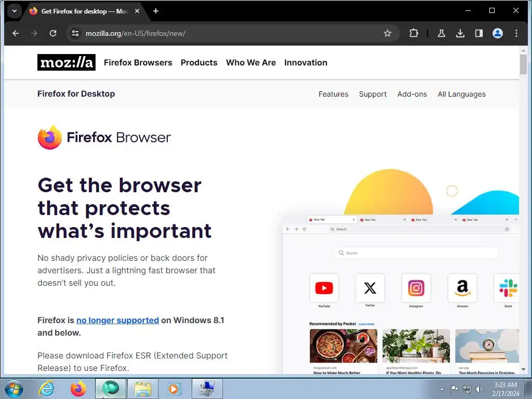Open the Firefox Browsers menu
The width and height of the screenshot is (532, 399).
(138, 62)
